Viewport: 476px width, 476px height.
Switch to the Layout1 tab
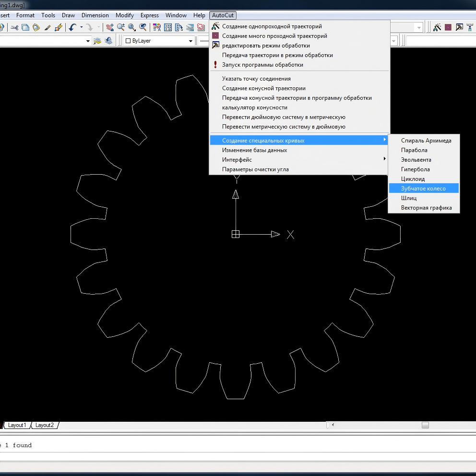[17, 425]
